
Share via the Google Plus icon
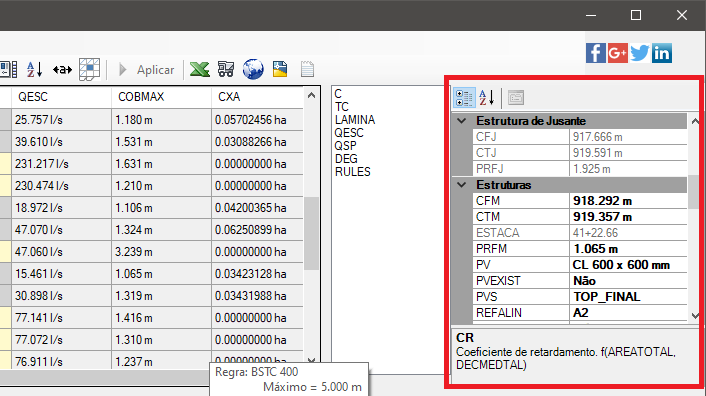coord(617,53)
